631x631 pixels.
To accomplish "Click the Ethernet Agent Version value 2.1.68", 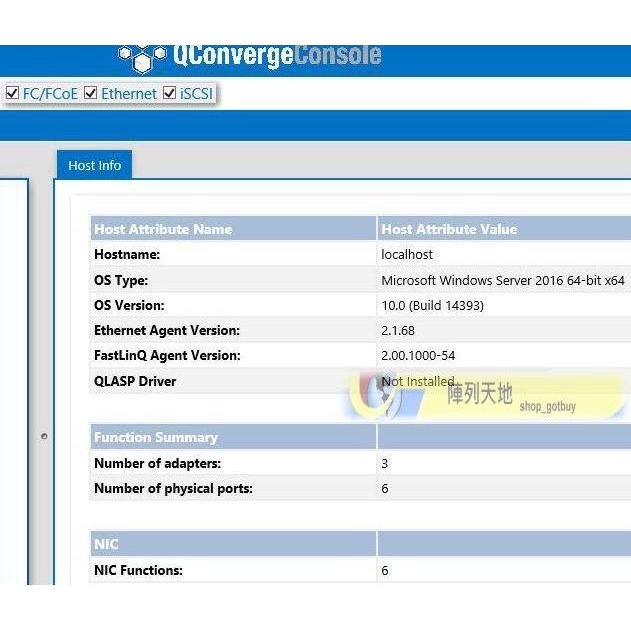I will tap(398, 330).
